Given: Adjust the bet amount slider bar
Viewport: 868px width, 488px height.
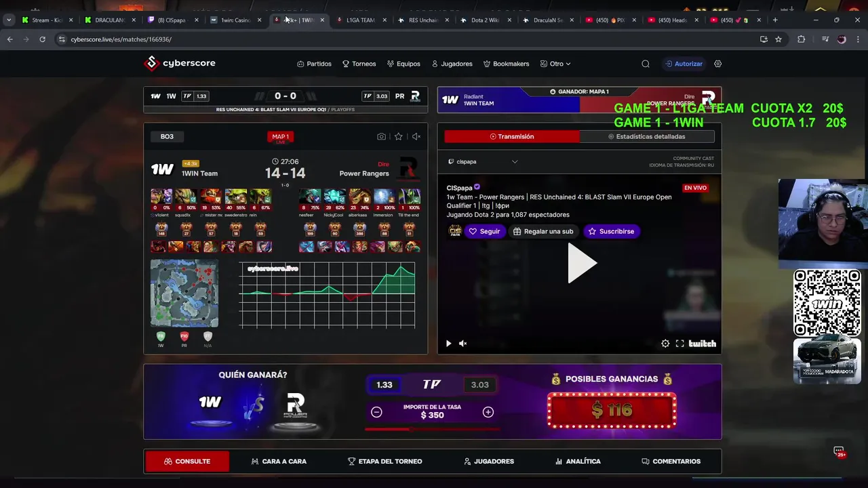Looking at the screenshot, I should coord(432,429).
